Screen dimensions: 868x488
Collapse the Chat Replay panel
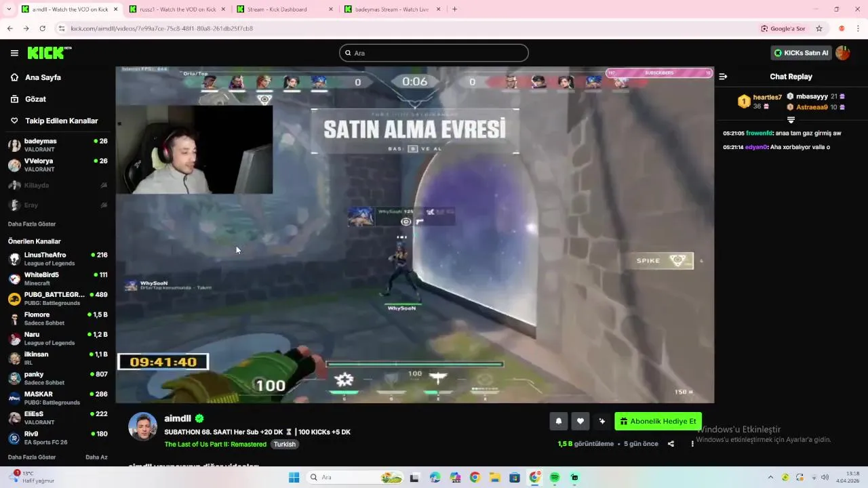[x=723, y=77]
